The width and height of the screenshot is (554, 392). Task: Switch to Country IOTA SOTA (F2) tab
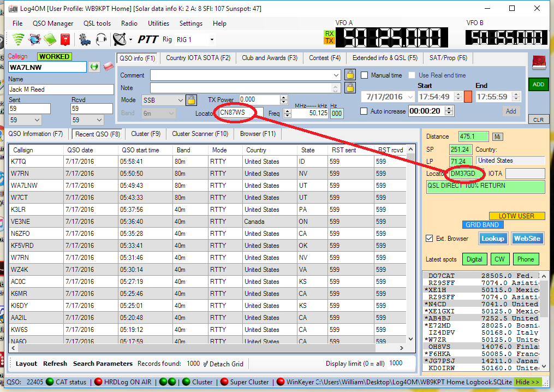(198, 58)
